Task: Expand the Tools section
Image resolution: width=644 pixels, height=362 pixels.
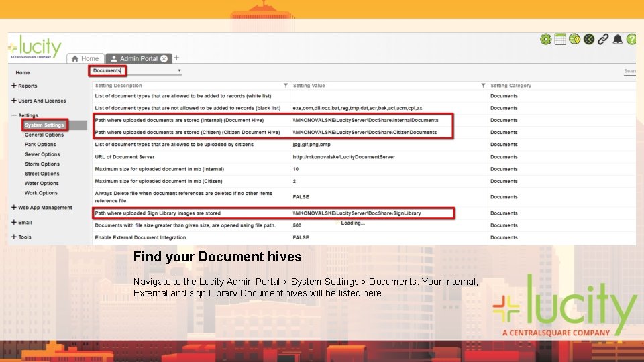Action: tap(14, 237)
